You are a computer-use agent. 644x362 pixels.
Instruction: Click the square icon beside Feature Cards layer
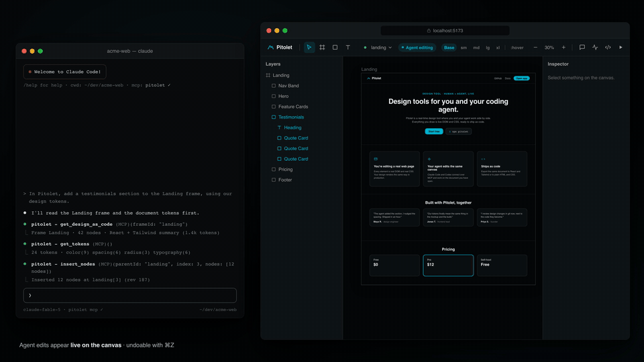coord(274,107)
